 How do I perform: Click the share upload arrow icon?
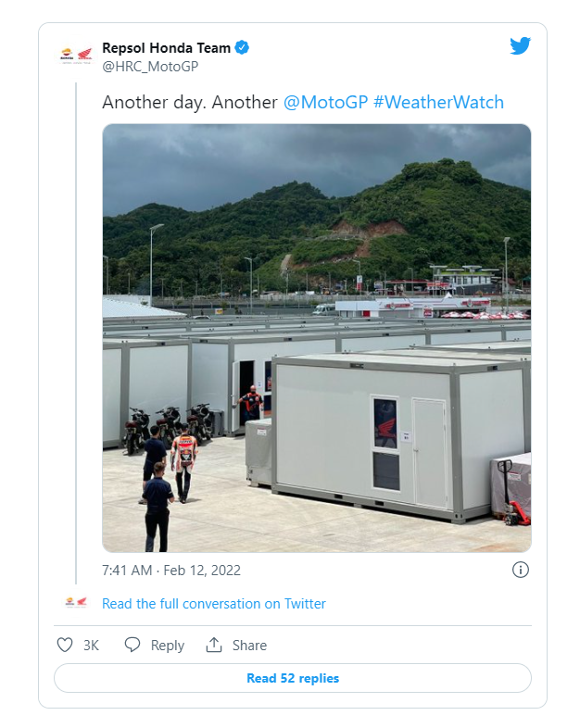click(214, 645)
